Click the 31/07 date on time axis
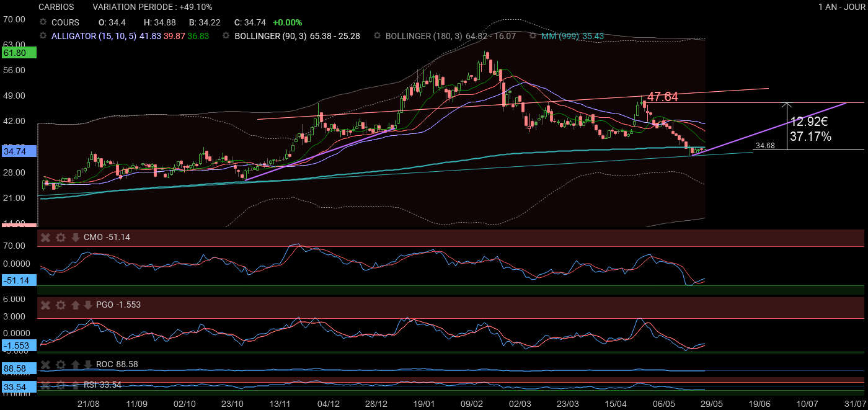868x410 pixels. [856, 403]
